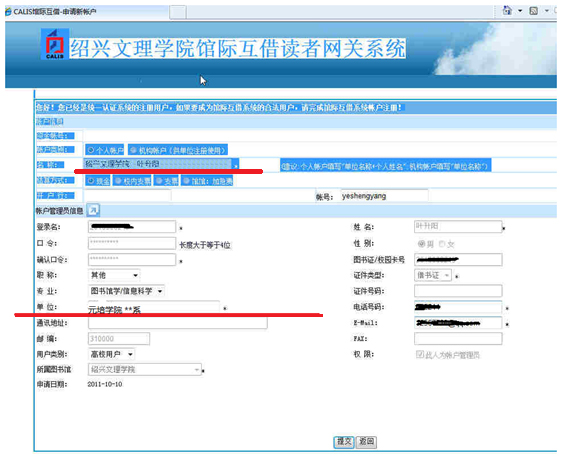This screenshot has height=458, width=562.
Task: Click the 证件号码 input field
Action: (458, 291)
